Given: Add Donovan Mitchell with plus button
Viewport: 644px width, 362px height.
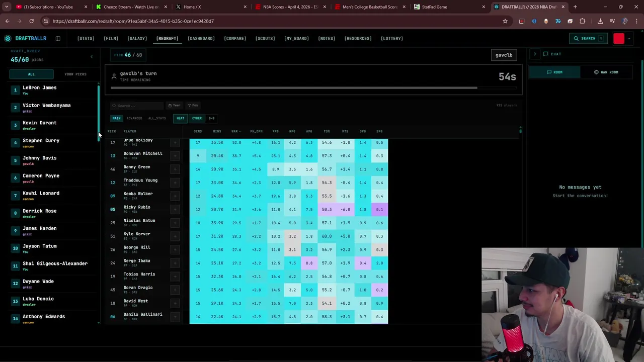Looking at the screenshot, I should click(175, 156).
